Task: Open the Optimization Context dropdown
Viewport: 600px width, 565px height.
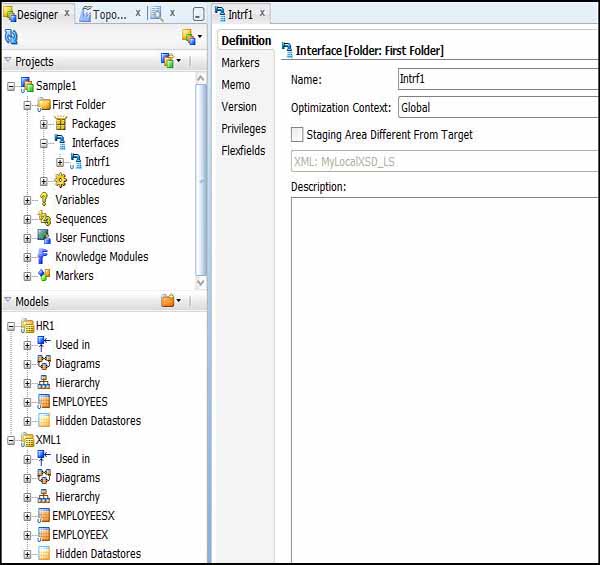Action: [498, 107]
